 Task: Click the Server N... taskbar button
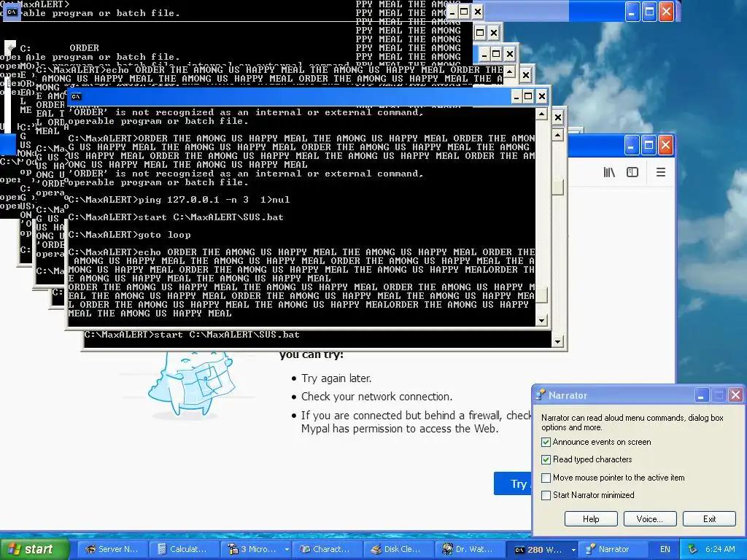coord(112,549)
